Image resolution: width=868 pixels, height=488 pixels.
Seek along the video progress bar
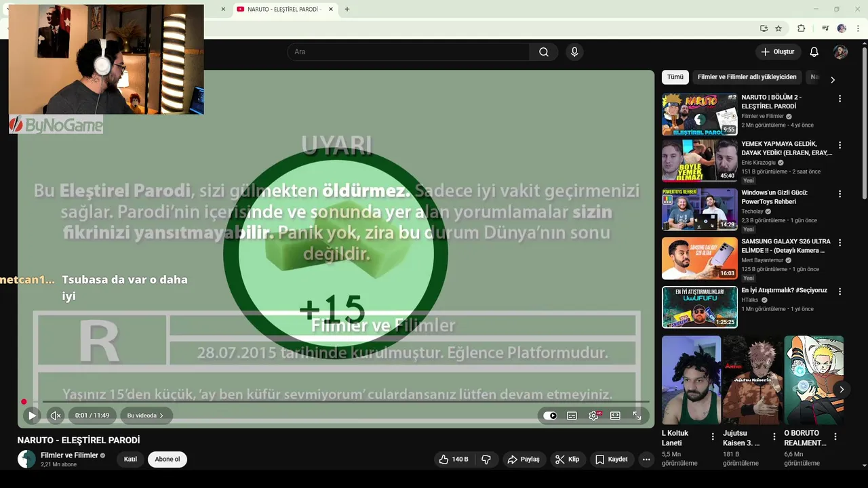[x=336, y=401]
